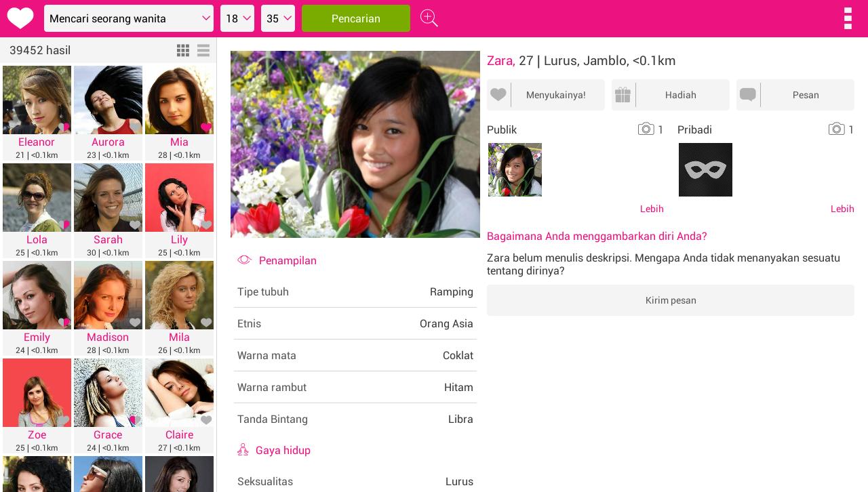Open the three-dot overflow menu

point(848,18)
